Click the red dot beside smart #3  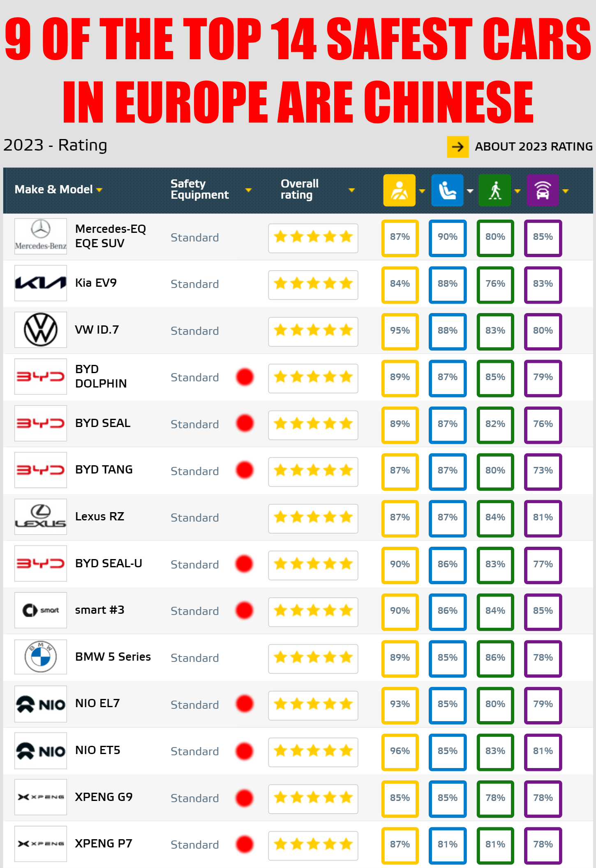245,610
